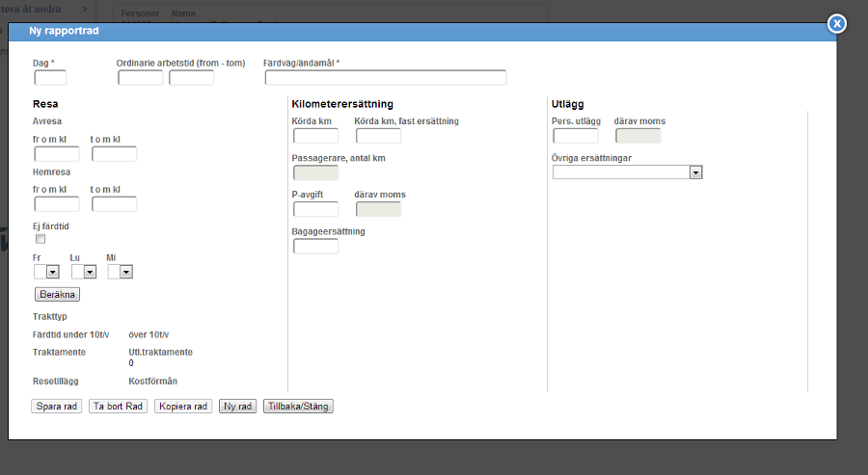Tick the Ej färdtid checkbox

pyautogui.click(x=41, y=239)
